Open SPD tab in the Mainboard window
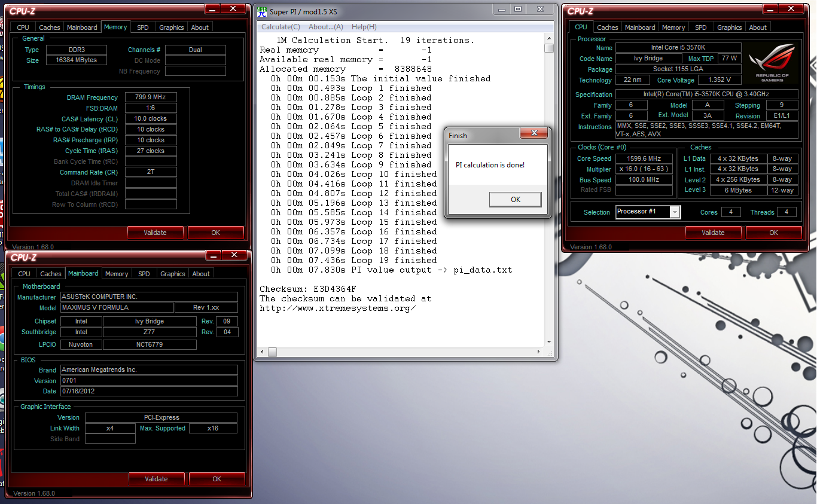 click(144, 274)
